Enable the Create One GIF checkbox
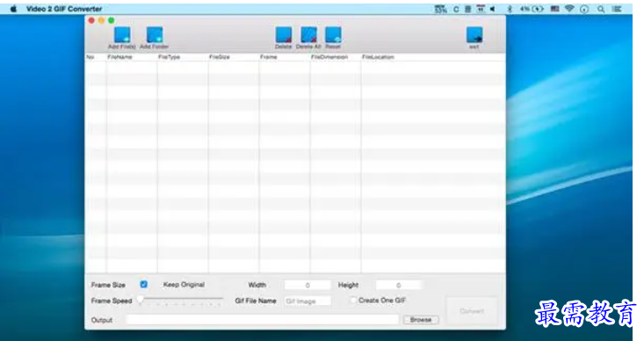Viewport: 644px width, 341px height. click(353, 301)
